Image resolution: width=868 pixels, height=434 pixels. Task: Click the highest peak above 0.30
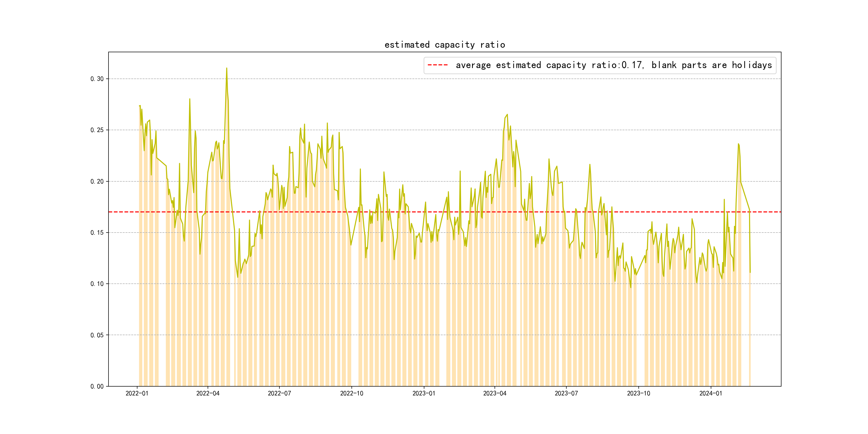click(226, 68)
